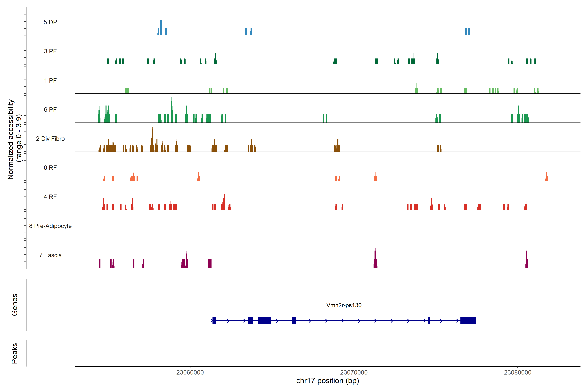Click the Vmn2r-ps130 gene label
Viewport: 588px width, 392px height.
coord(344,305)
